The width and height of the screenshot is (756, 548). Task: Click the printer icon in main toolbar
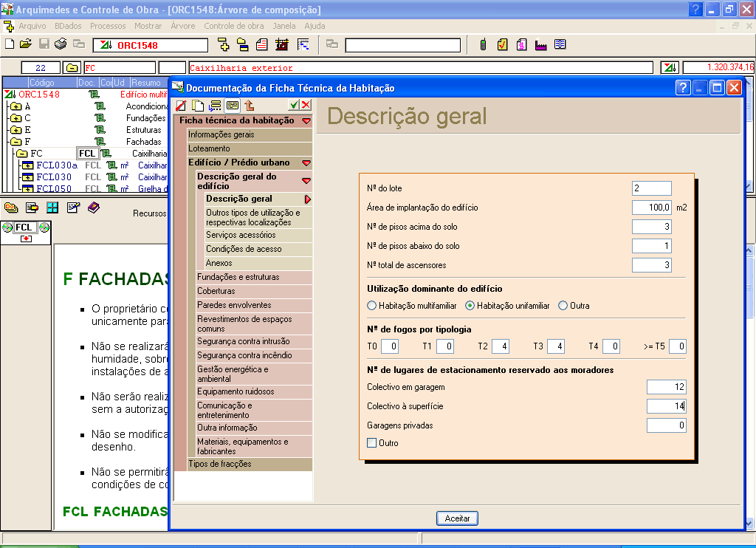(61, 44)
